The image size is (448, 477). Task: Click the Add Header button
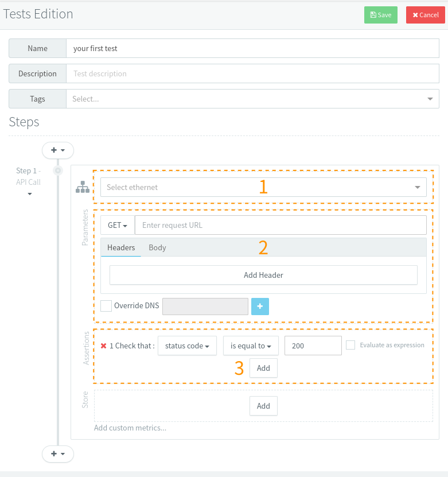(x=263, y=275)
